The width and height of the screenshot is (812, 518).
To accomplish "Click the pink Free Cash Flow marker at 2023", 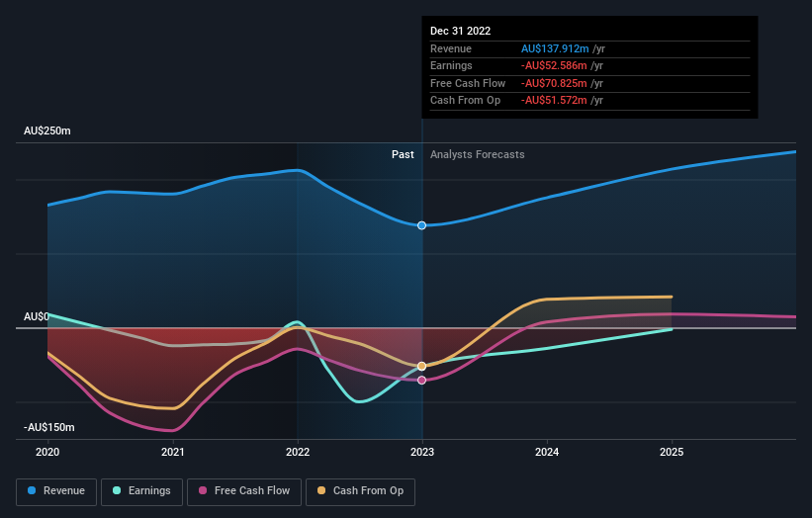I will tap(421, 380).
